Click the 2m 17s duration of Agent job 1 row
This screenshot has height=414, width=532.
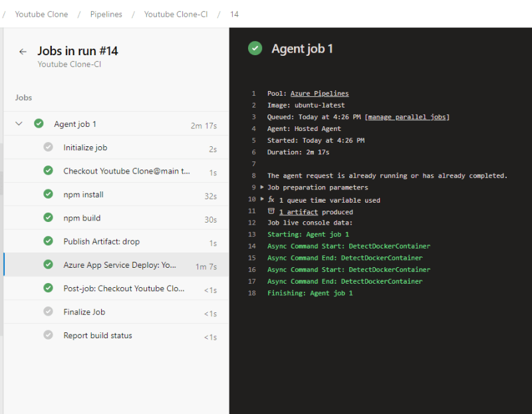click(x=203, y=126)
